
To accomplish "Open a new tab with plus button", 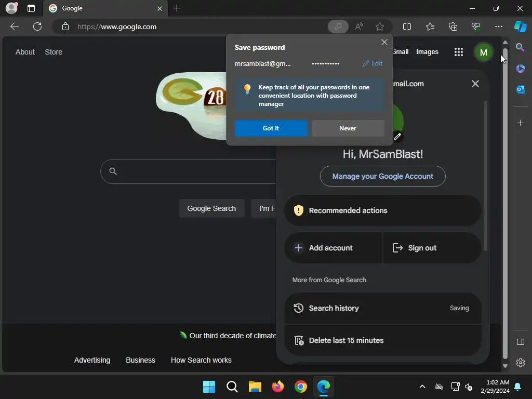I will 177,8.
